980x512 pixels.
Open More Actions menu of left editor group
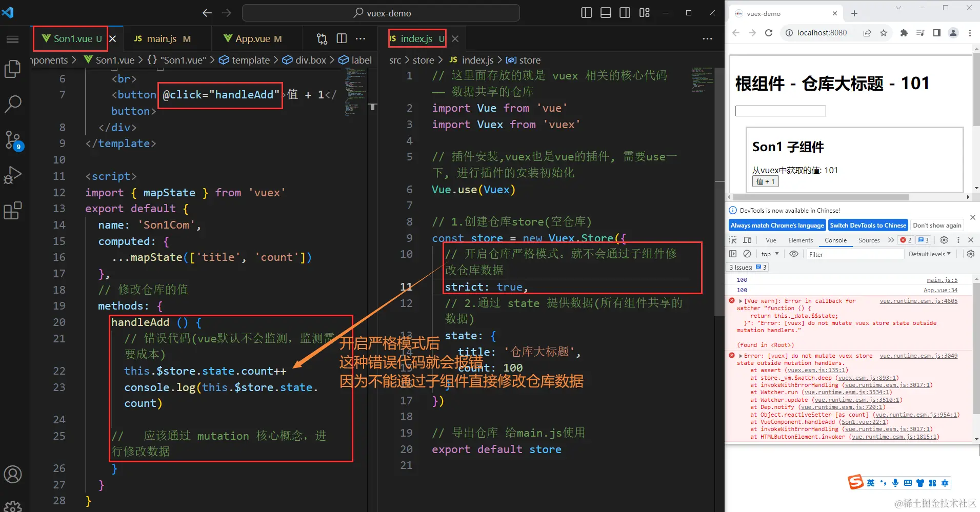pyautogui.click(x=361, y=38)
